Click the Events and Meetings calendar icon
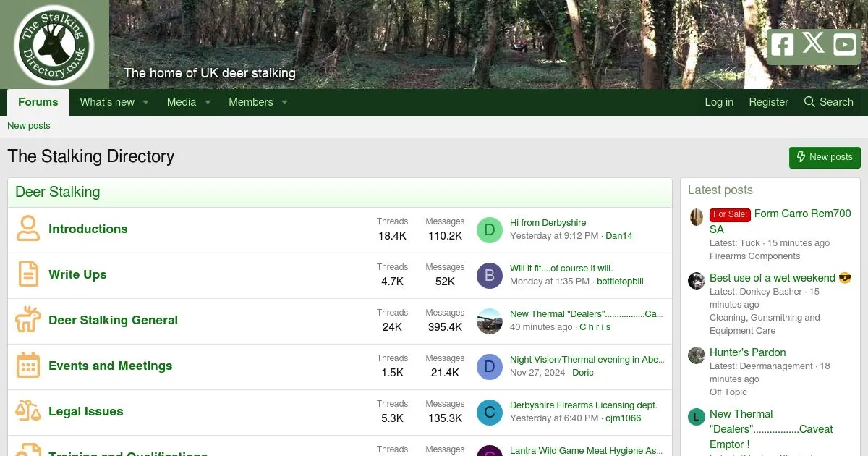This screenshot has width=868, height=456. (x=28, y=366)
